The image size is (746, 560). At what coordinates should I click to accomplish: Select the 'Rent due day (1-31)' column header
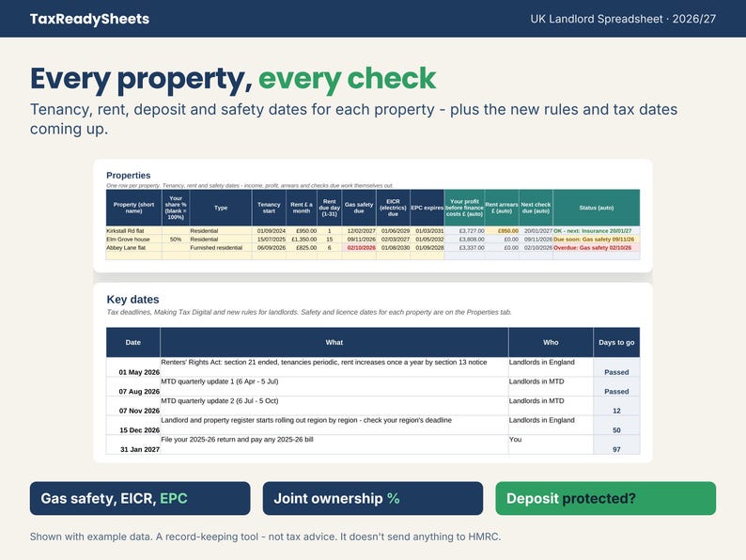tap(329, 208)
